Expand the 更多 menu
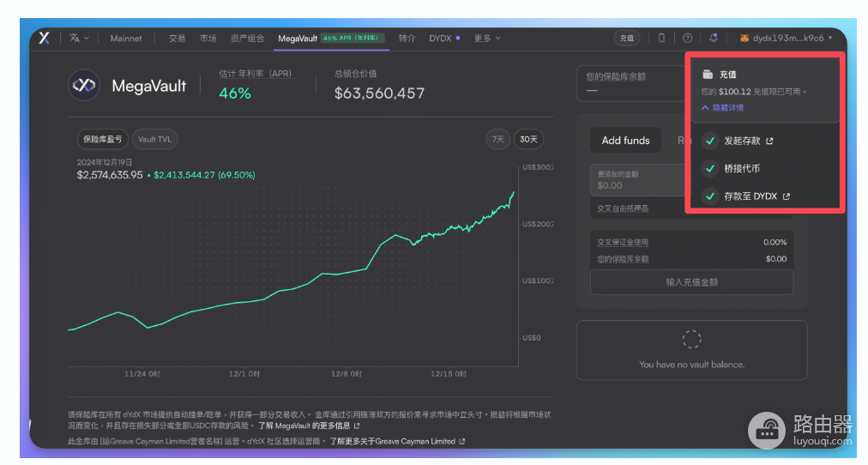Viewport: 868px width, 465px height. coord(486,39)
